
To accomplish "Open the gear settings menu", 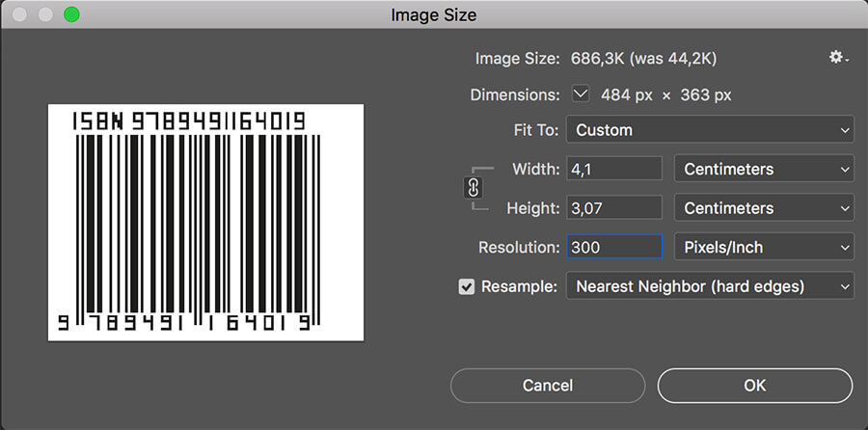I will click(x=838, y=58).
